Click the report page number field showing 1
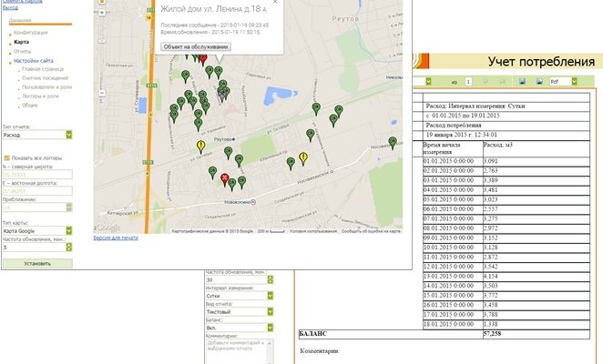Image resolution: width=603 pixels, height=364 pixels. click(468, 82)
